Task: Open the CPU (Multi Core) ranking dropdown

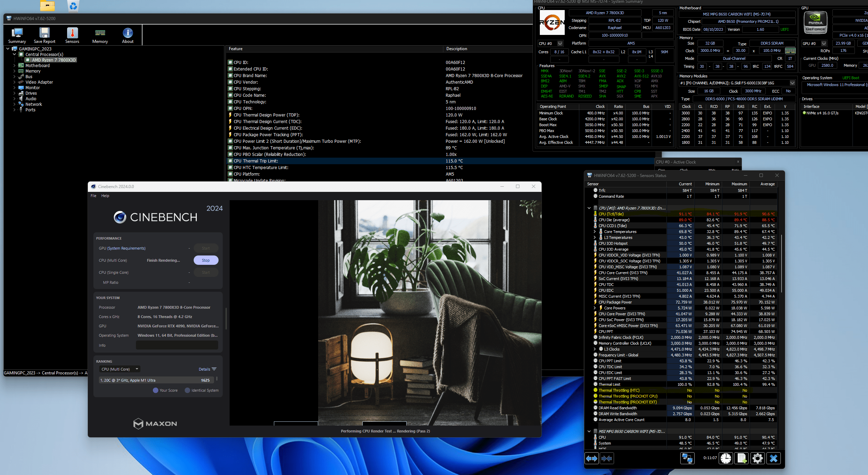Action: (x=120, y=369)
